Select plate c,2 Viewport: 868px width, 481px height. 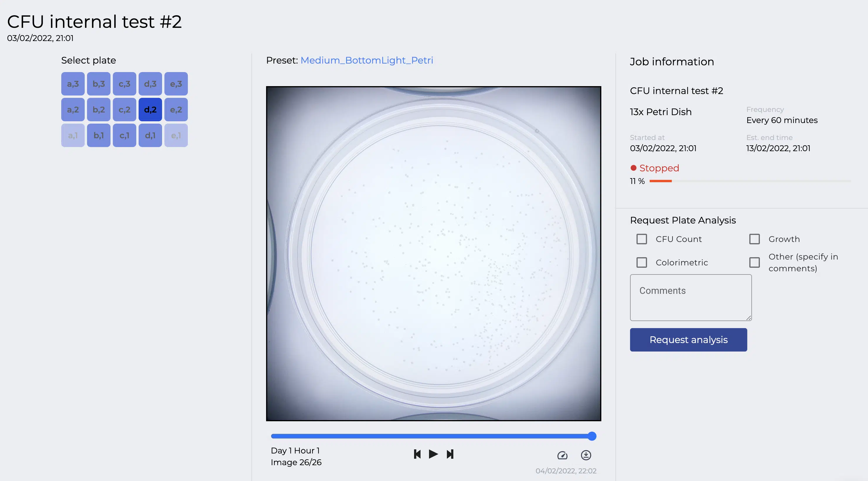124,110
